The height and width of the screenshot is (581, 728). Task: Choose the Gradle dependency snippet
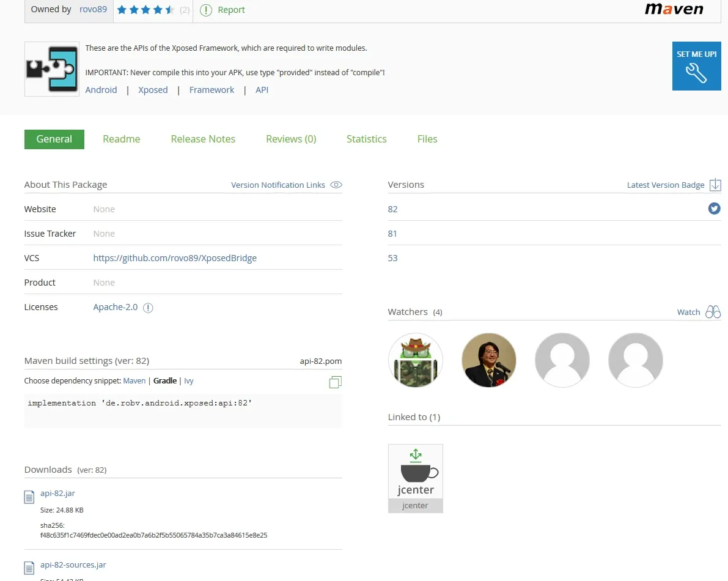point(165,381)
